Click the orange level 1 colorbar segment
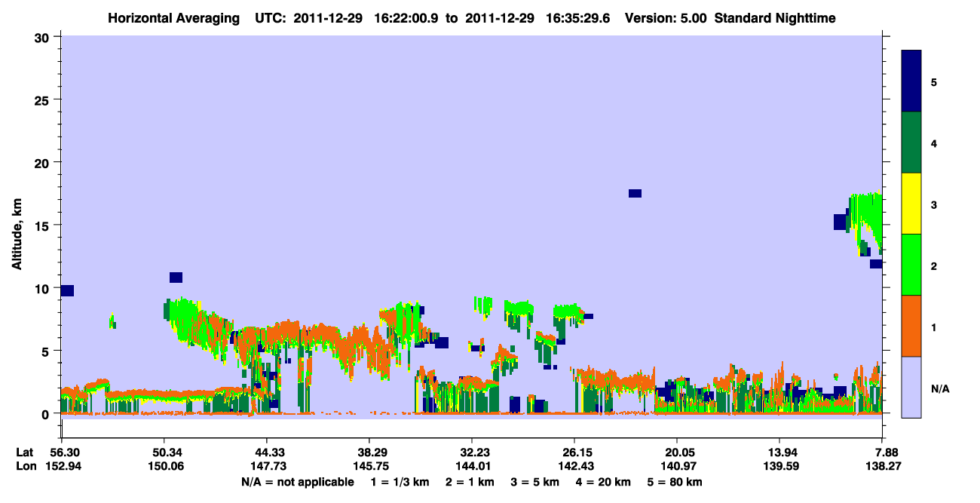 [911, 326]
